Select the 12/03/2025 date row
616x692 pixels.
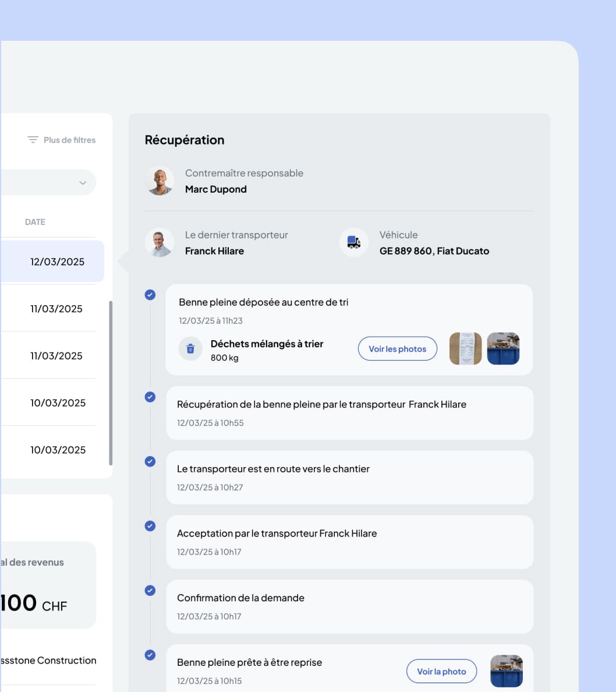point(57,262)
